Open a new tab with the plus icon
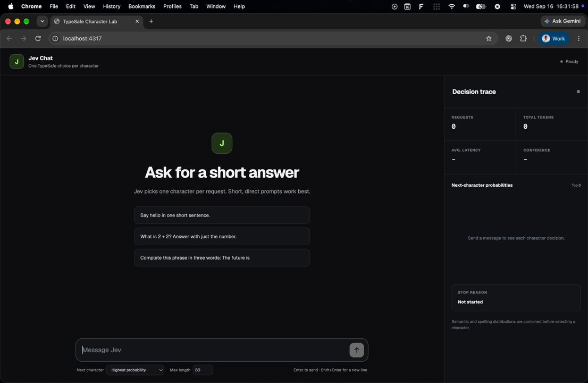Image resolution: width=588 pixels, height=383 pixels. point(151,21)
